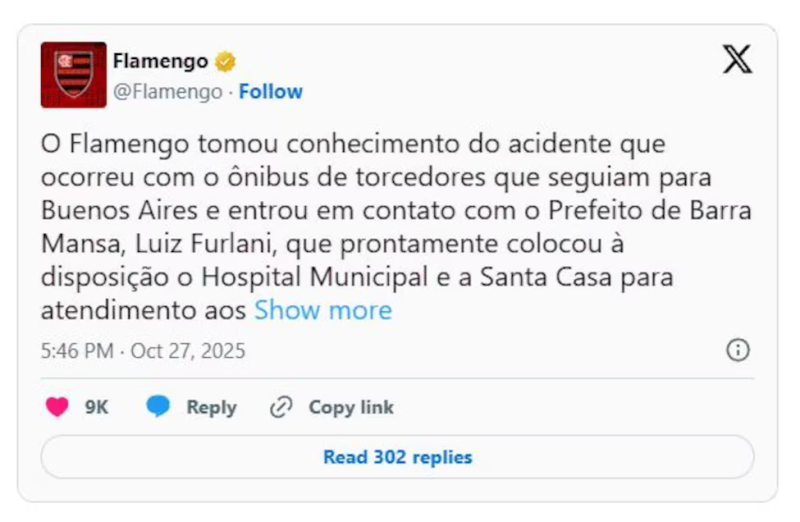Click the Flamengo club crest avatar
Viewport: 800px width, 522px height.
click(73, 75)
